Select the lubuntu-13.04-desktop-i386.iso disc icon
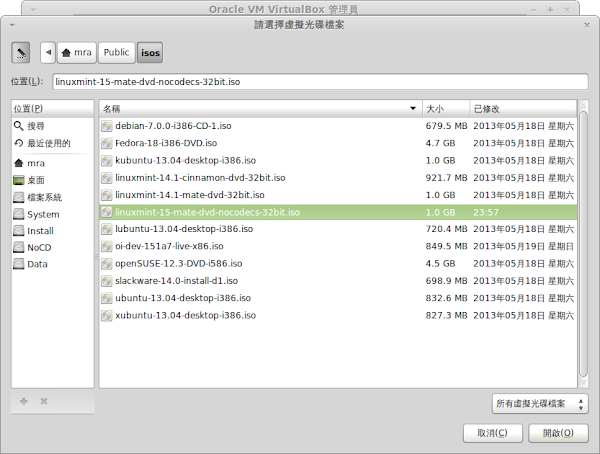Screen dimensions: 600x454 coord(107,229)
